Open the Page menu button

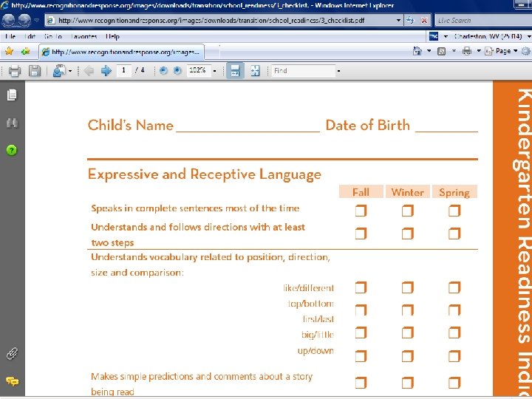502,51
